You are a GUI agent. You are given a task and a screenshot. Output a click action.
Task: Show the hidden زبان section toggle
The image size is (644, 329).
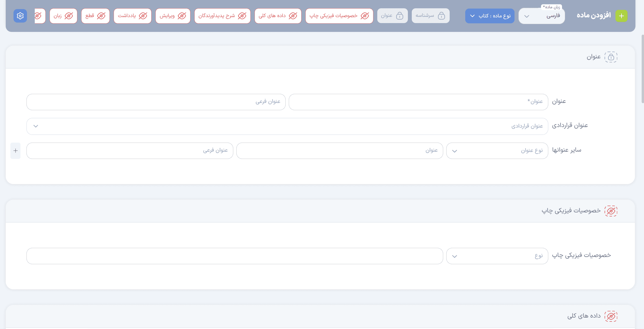point(68,16)
